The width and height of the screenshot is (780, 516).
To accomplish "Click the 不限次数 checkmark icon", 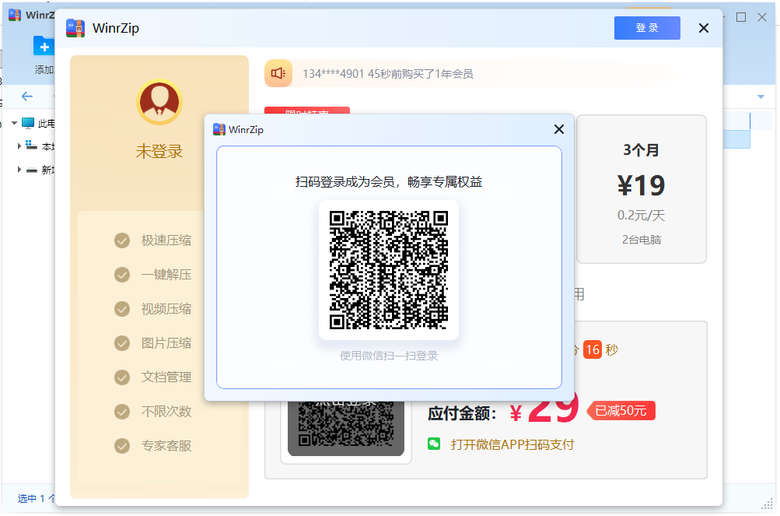I will [122, 412].
